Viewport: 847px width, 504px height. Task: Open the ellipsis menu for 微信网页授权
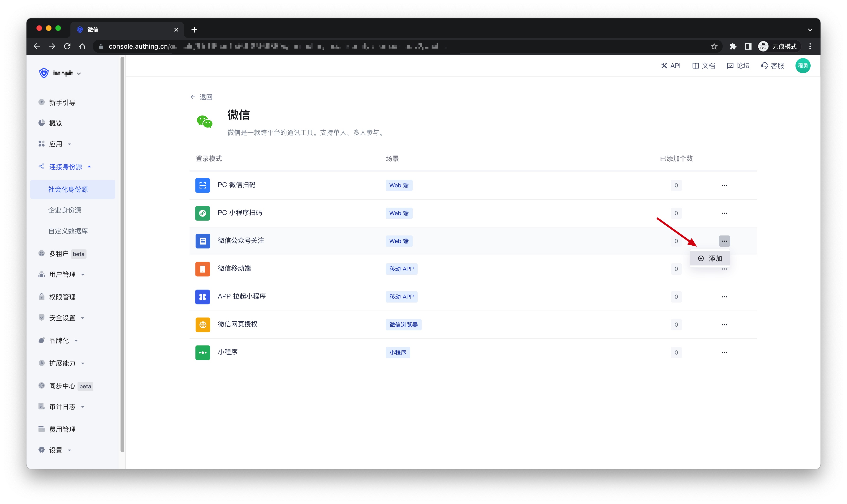click(x=724, y=324)
